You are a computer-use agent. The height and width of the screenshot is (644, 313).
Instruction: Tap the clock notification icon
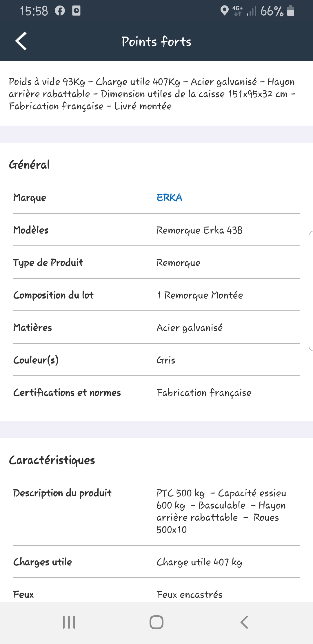click(x=76, y=11)
